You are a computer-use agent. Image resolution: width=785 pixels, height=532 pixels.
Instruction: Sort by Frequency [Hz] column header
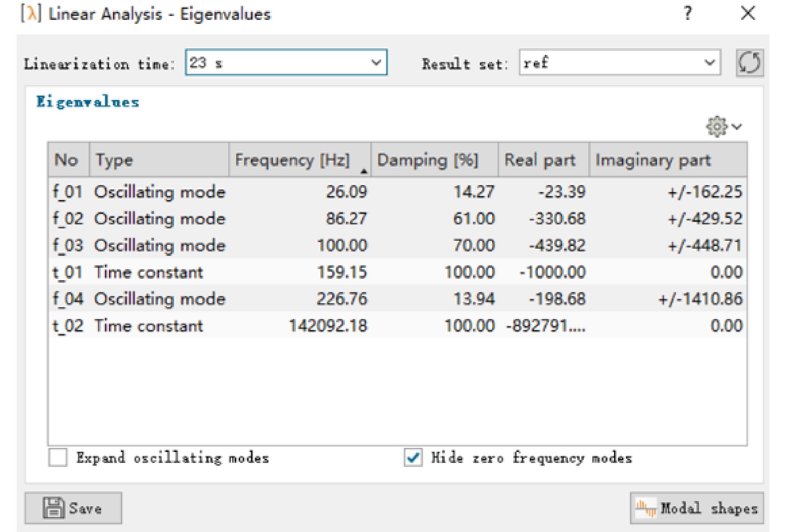pos(300,160)
